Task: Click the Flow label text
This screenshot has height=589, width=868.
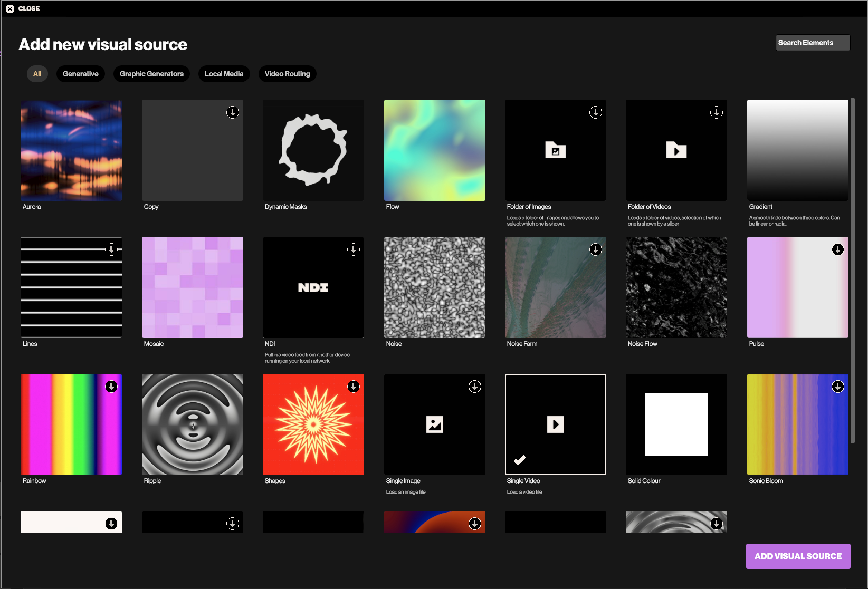Action: click(393, 207)
